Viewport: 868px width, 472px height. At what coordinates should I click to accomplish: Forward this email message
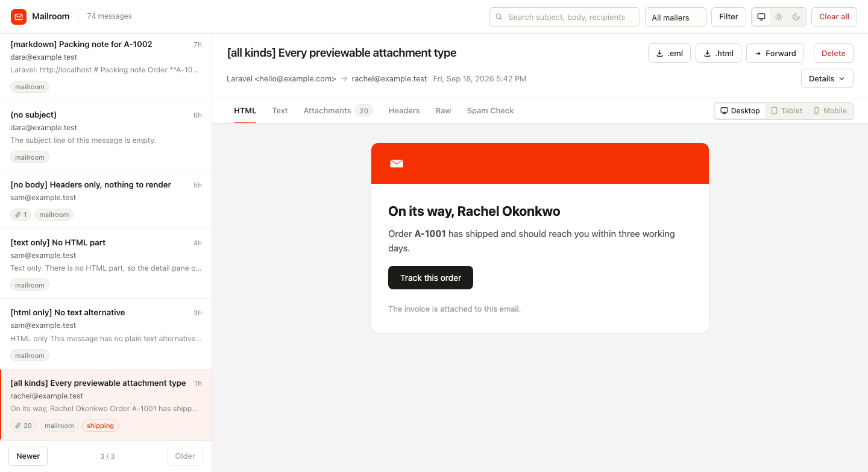click(x=775, y=53)
